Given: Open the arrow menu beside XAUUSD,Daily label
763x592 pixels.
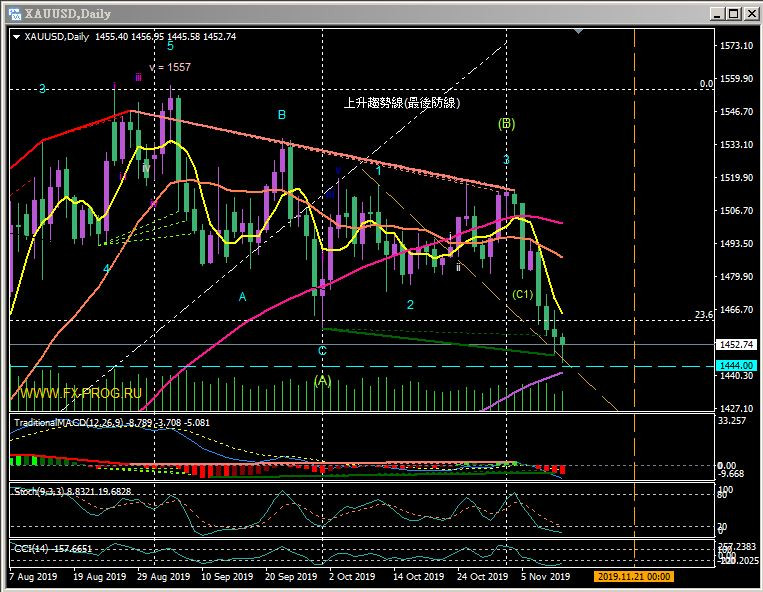Looking at the screenshot, I should (16, 37).
